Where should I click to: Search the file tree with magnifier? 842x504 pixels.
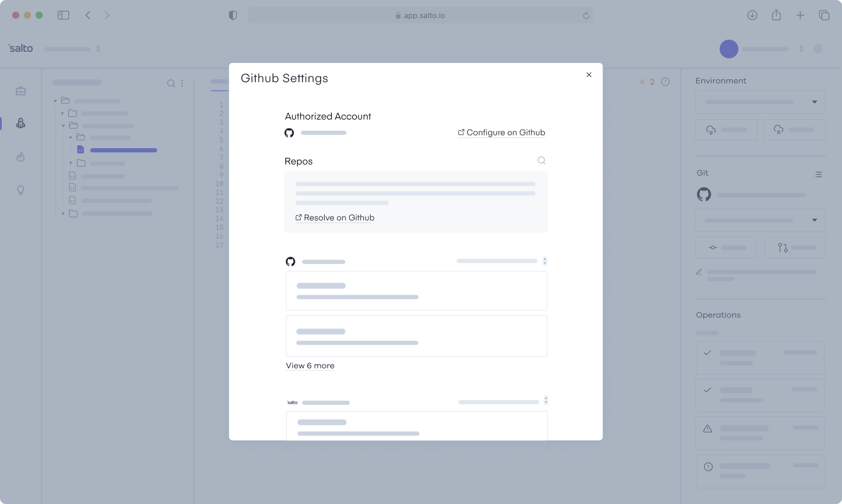coord(171,83)
